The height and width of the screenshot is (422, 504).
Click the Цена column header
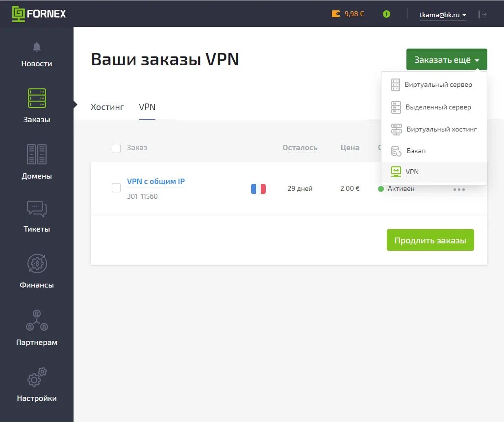coord(350,148)
